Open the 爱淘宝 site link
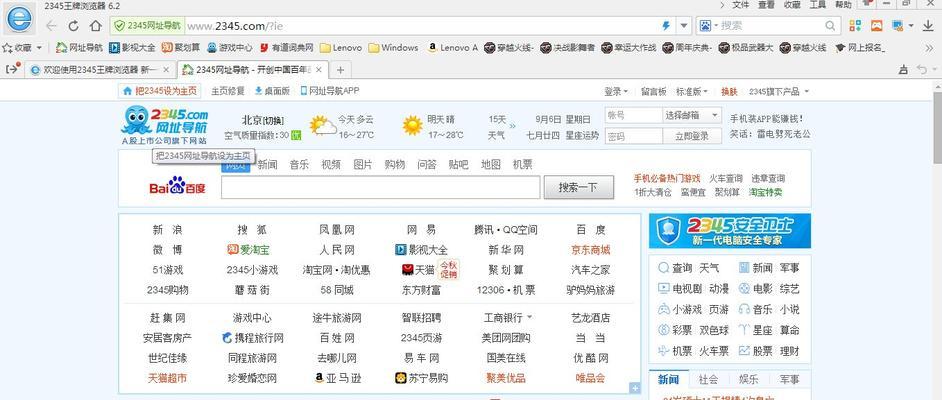Screen dimensions: 942x400 (248, 250)
